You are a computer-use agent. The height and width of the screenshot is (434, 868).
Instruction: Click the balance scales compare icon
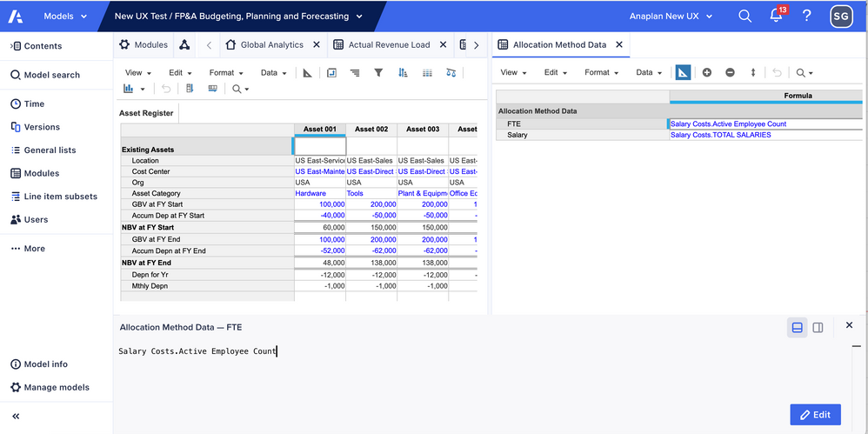451,72
